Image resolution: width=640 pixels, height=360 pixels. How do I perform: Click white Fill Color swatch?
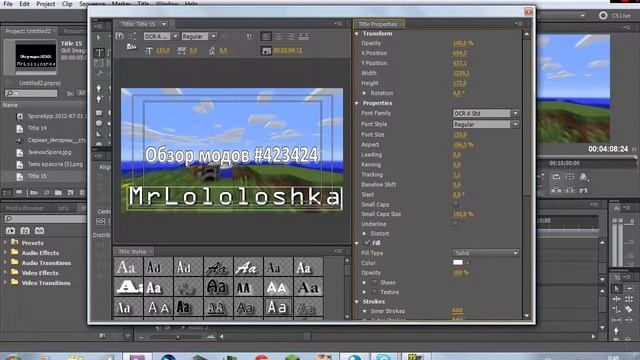point(458,262)
